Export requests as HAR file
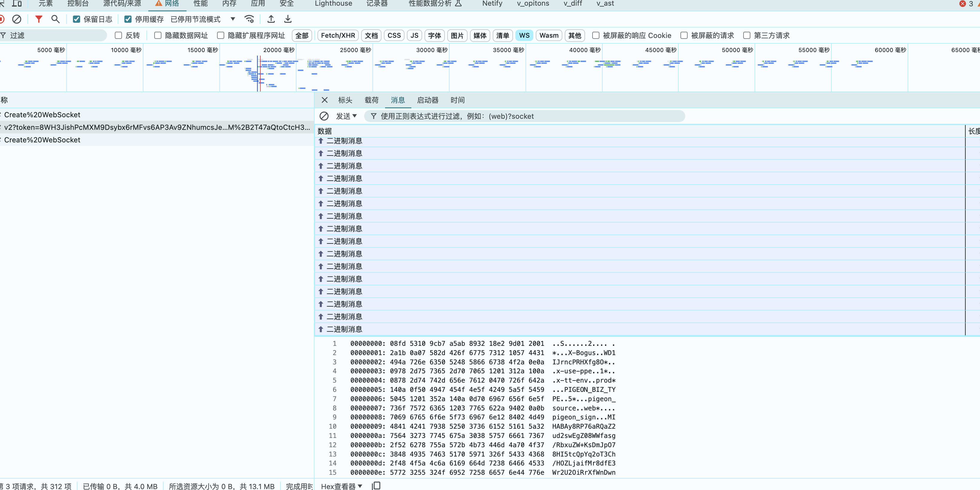Screen dimensions: 980x490 [288, 19]
